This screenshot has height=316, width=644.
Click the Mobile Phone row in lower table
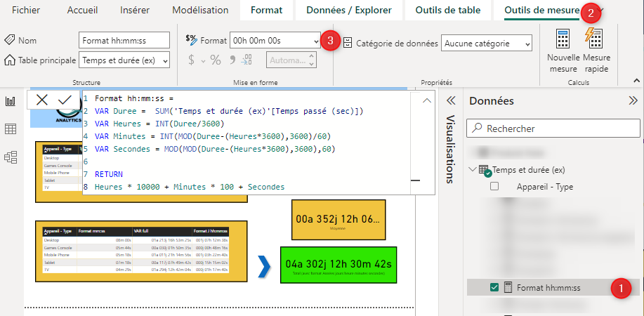pos(136,255)
